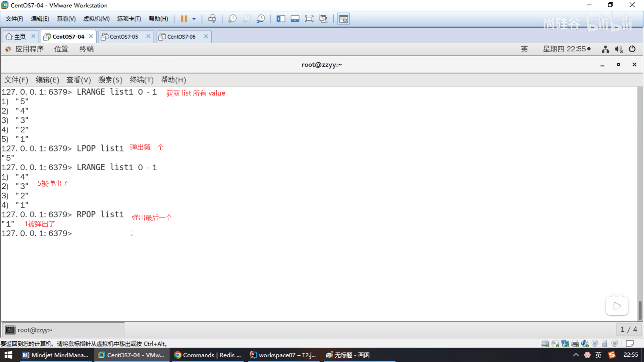Toggle the thumbnail bar icon
Image resolution: width=644 pixels, height=362 pixels.
pos(295,19)
